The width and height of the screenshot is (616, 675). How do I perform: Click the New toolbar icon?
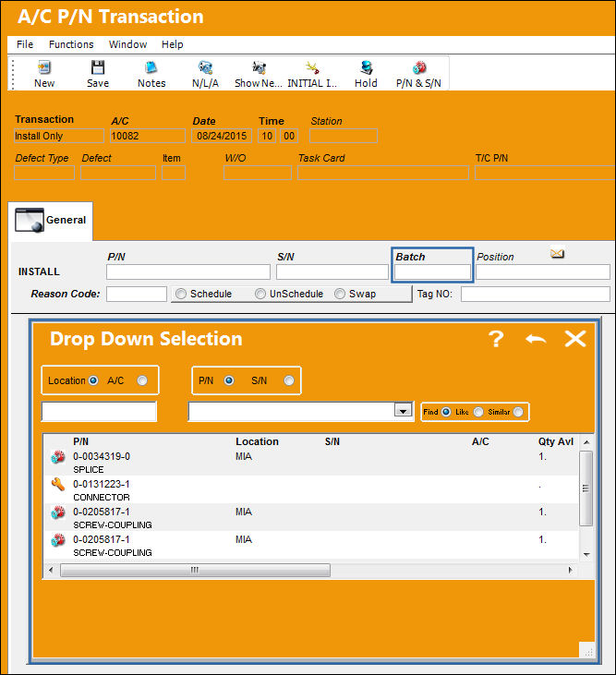[x=44, y=68]
